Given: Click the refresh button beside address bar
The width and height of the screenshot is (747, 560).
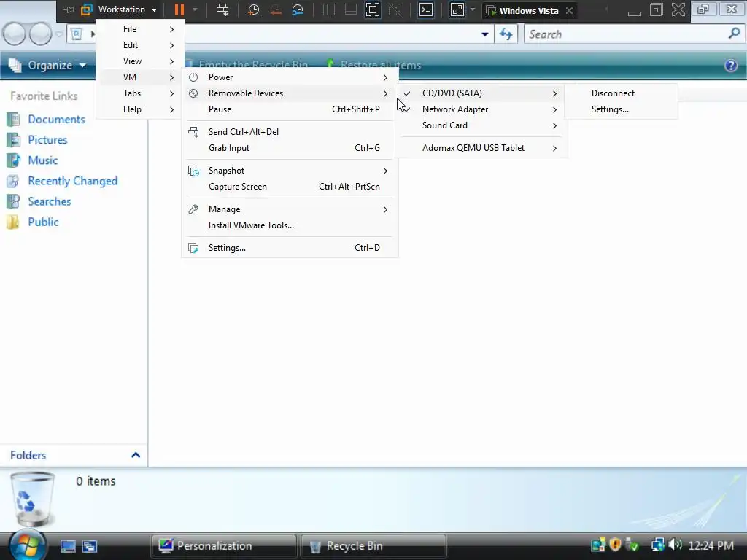Looking at the screenshot, I should click(x=506, y=34).
